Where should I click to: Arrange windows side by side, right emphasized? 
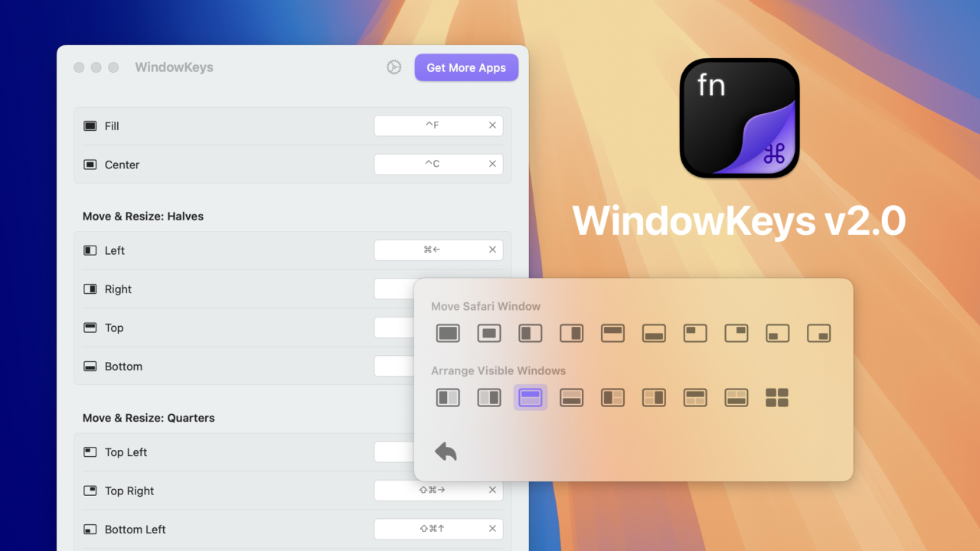[x=489, y=397]
